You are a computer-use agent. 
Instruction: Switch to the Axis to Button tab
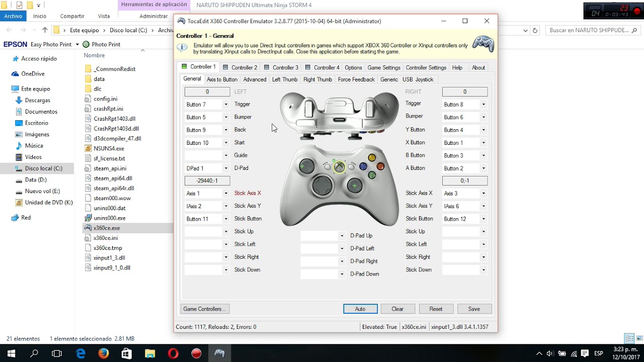[x=222, y=79]
